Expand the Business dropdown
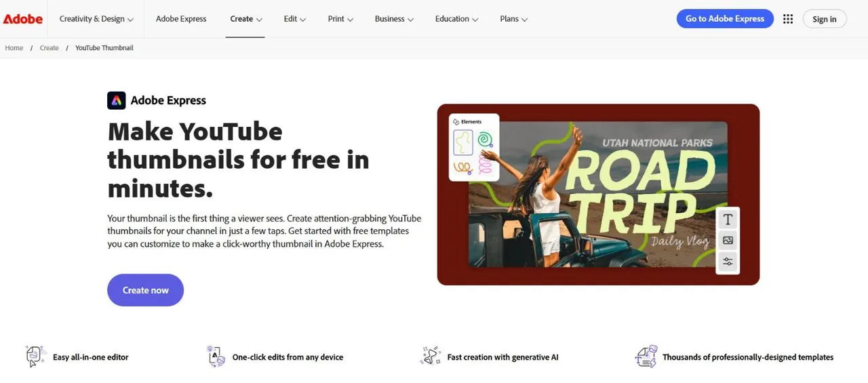868x383 pixels. [394, 19]
